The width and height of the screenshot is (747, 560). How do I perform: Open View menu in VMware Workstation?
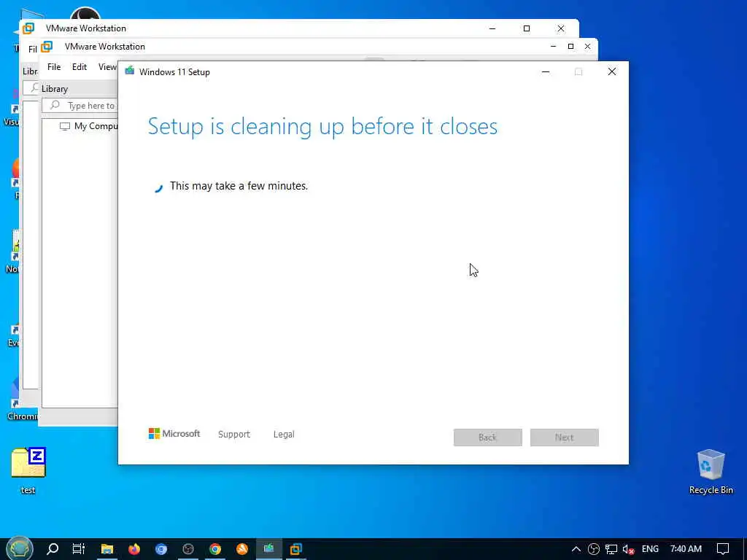point(107,66)
